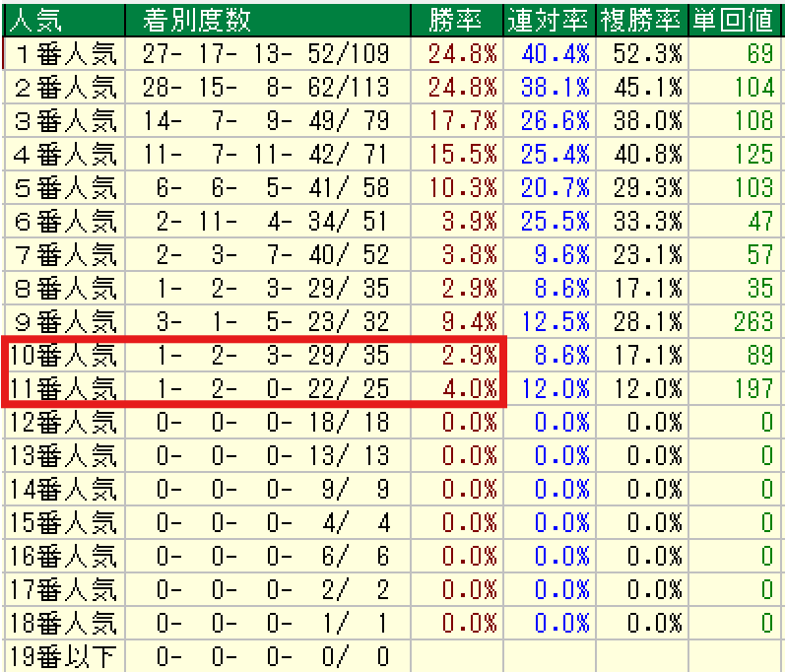Image resolution: width=785 pixels, height=672 pixels.
Task: Click the 38.1% quinella rate cell
Action: pyautogui.click(x=550, y=87)
